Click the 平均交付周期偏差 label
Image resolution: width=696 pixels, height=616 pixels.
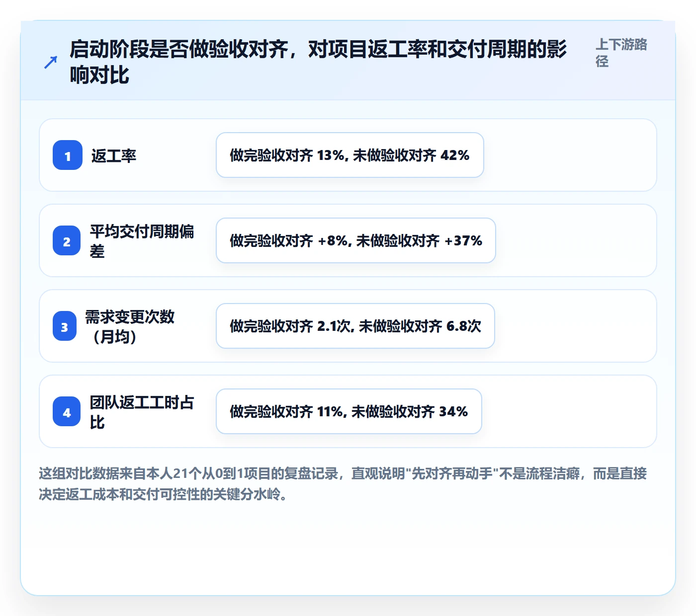point(142,241)
